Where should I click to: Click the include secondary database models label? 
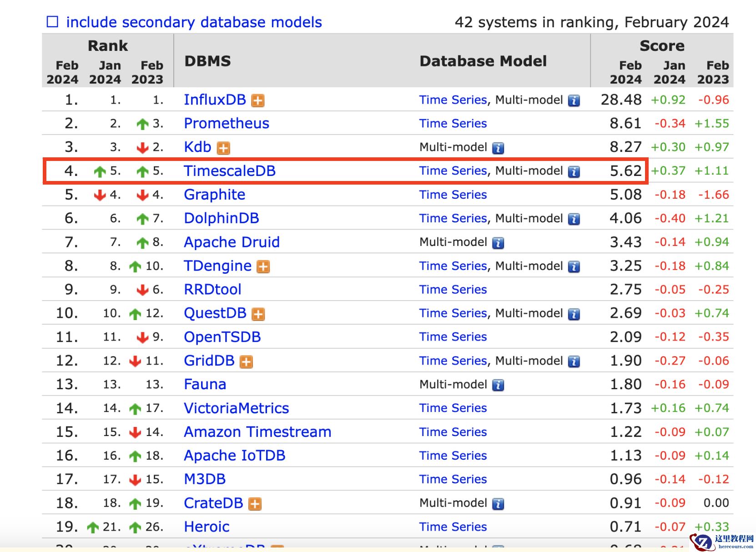coord(194,22)
